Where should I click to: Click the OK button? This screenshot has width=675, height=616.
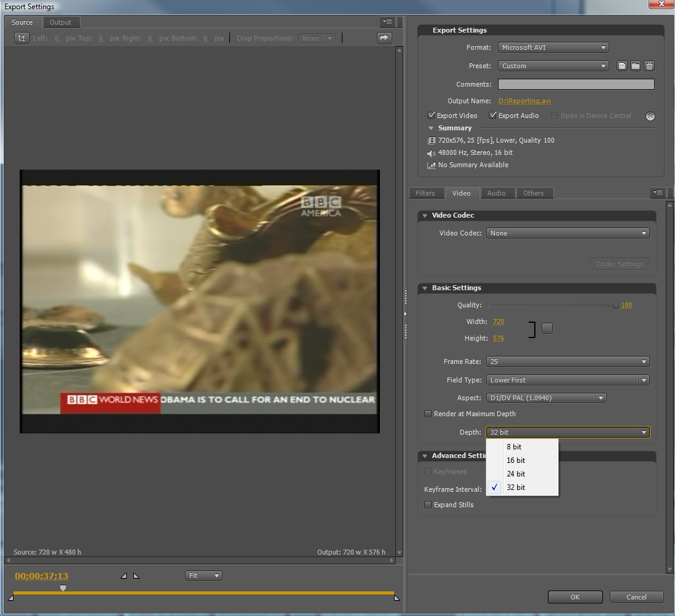[x=575, y=597]
